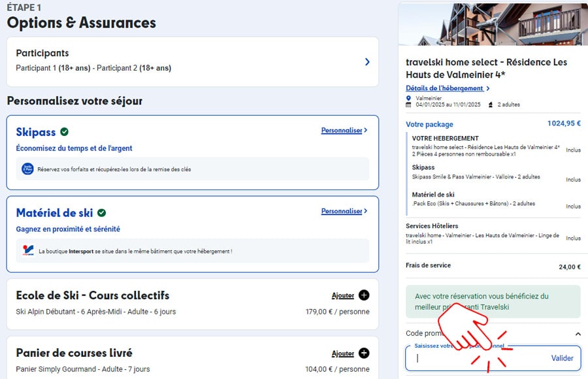Click the Économisez du temps et de l'argent subtitle

point(74,148)
